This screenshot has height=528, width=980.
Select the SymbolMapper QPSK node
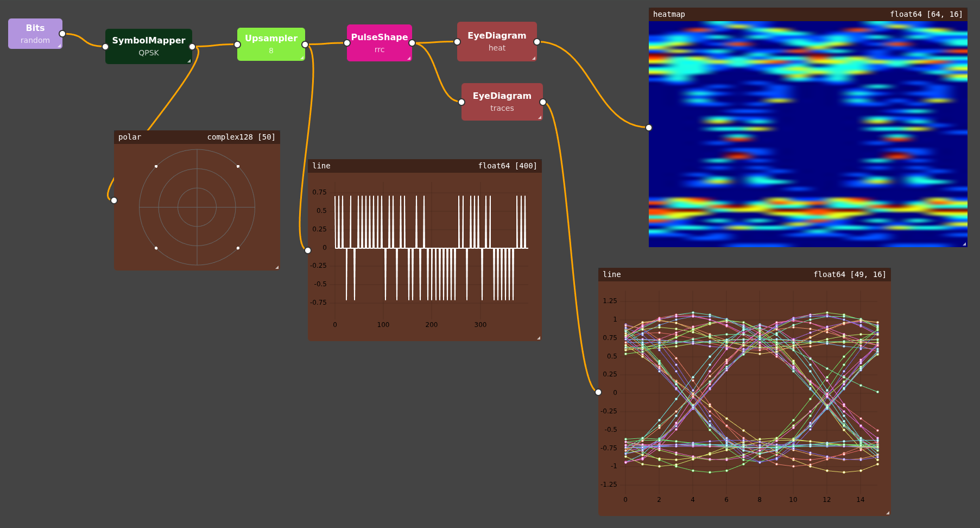point(149,46)
